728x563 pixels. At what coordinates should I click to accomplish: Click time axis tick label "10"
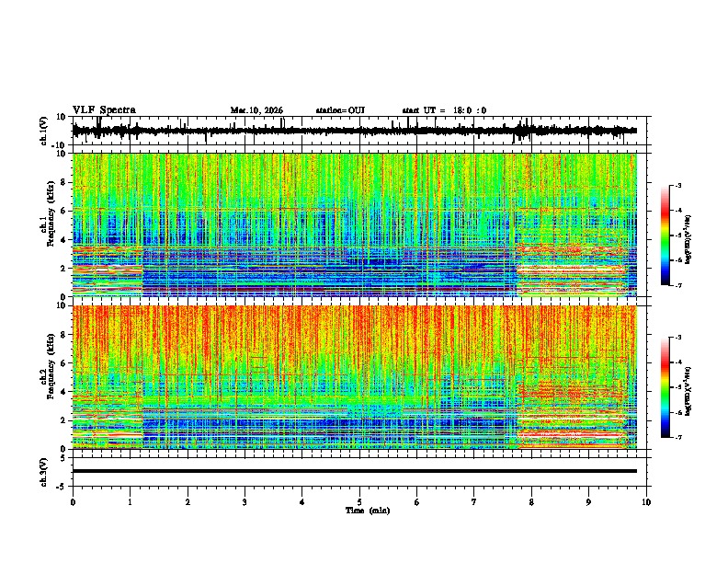(x=646, y=502)
